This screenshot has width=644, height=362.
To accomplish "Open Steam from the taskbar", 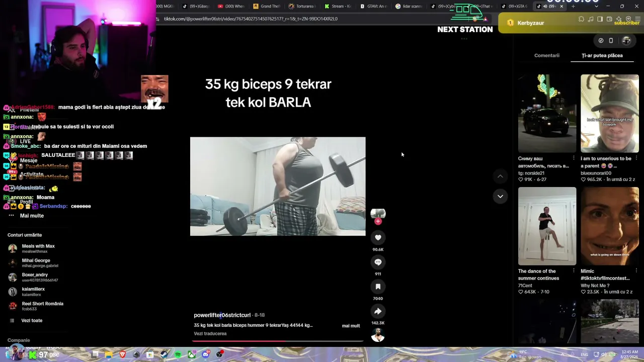I will click(x=164, y=354).
